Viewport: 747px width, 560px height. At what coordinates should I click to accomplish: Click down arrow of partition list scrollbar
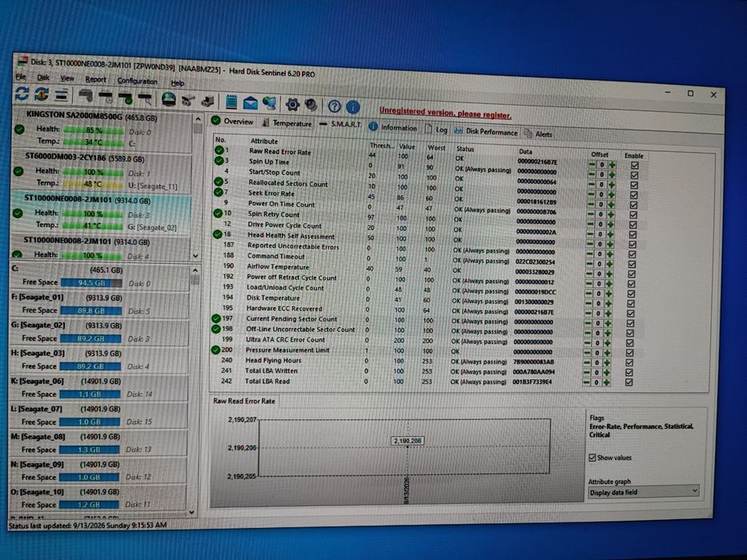tap(191, 512)
